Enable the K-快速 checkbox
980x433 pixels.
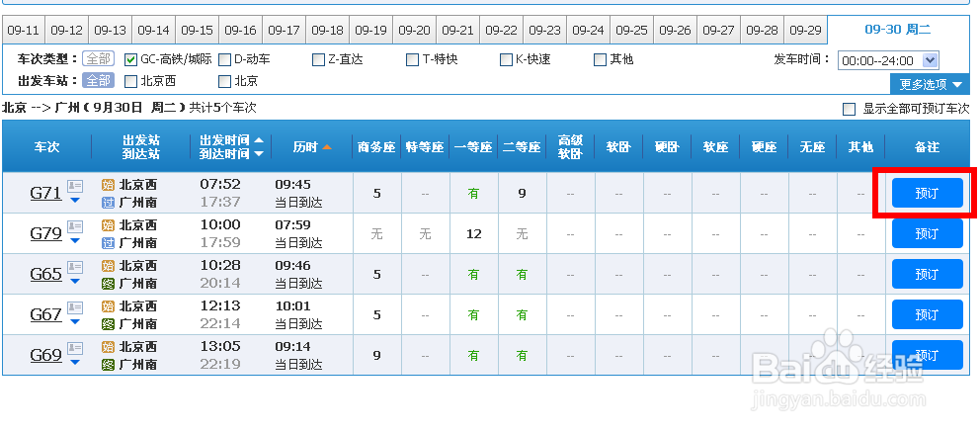click(x=506, y=60)
